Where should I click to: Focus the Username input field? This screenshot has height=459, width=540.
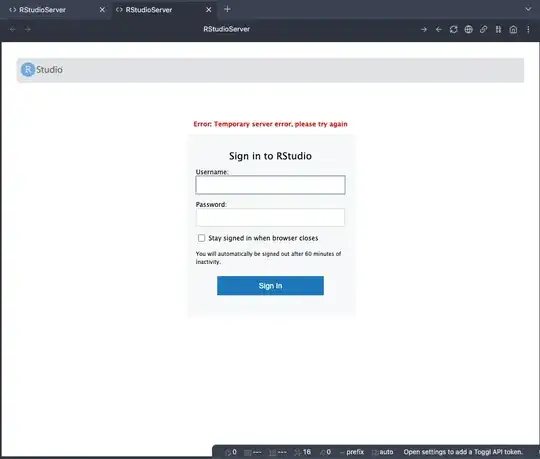(x=270, y=185)
